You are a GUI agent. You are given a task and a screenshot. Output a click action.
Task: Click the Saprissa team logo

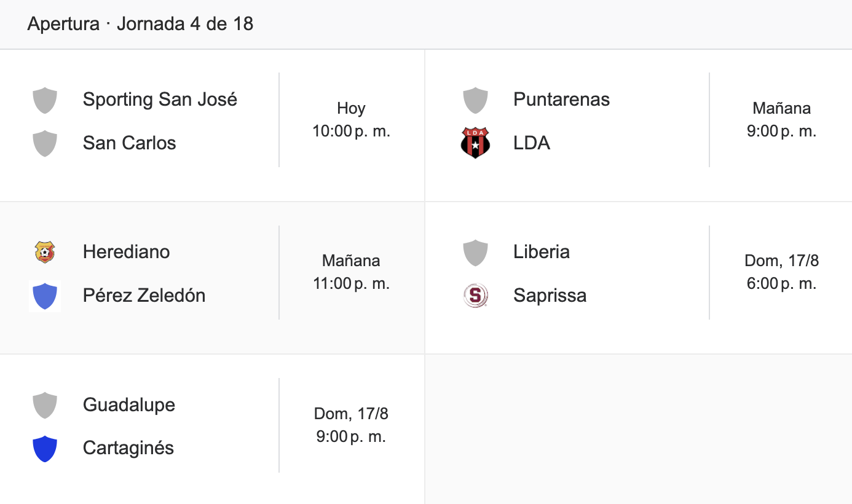click(x=475, y=296)
